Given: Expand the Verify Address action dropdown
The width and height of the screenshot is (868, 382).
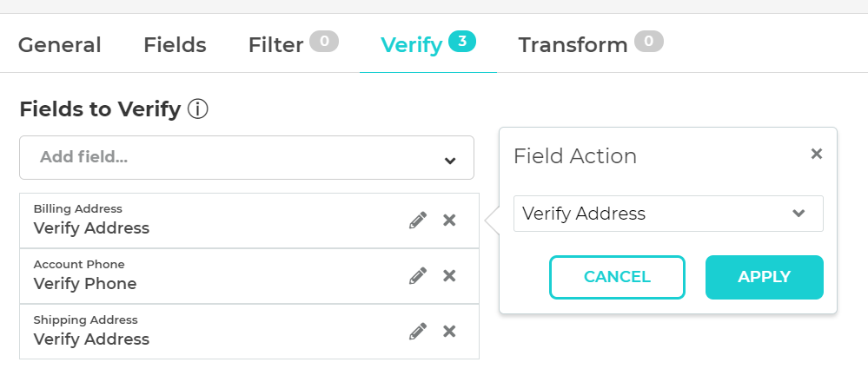Looking at the screenshot, I should (x=667, y=214).
